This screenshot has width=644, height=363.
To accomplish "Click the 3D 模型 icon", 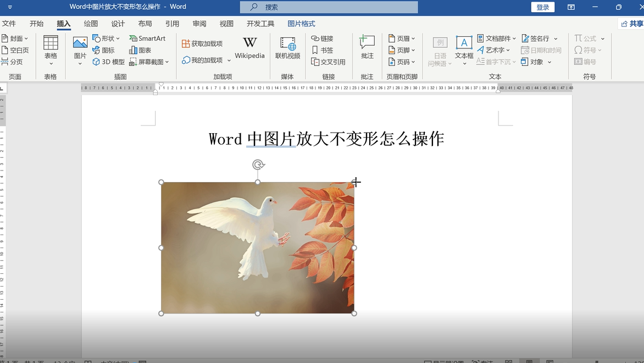I will 108,62.
